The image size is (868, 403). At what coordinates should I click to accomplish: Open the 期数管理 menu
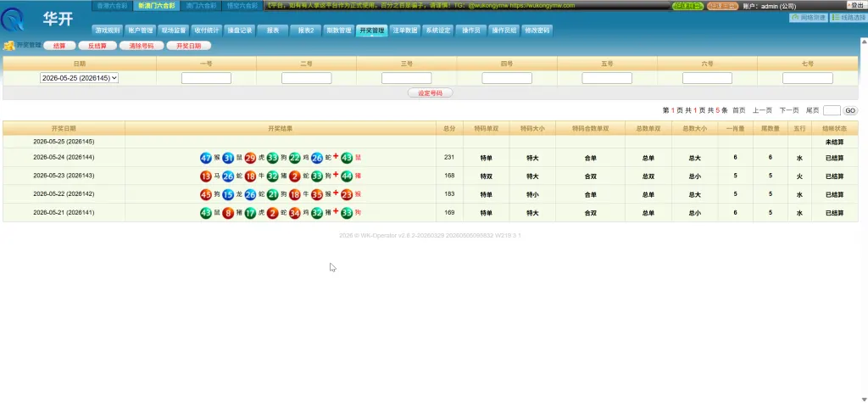point(338,31)
